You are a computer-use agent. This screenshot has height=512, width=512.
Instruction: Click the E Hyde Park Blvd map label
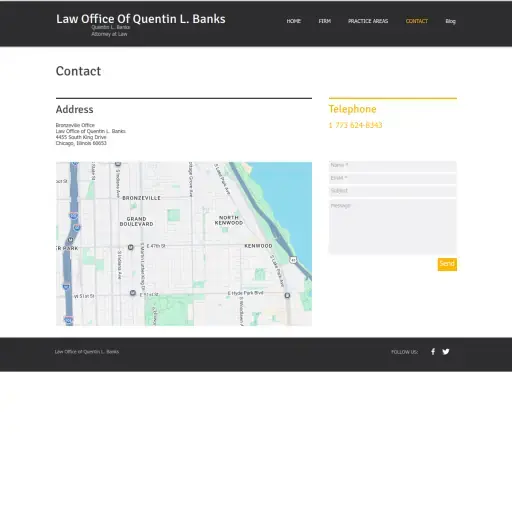pos(245,293)
